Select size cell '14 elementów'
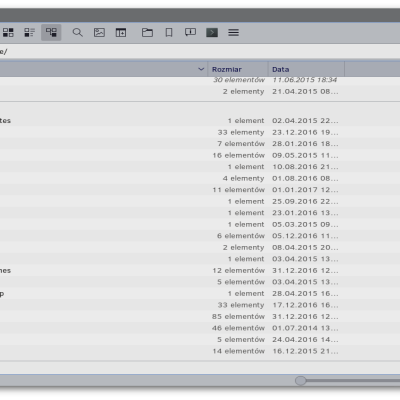Image resolution: width=400 pixels, height=400 pixels. click(x=239, y=351)
